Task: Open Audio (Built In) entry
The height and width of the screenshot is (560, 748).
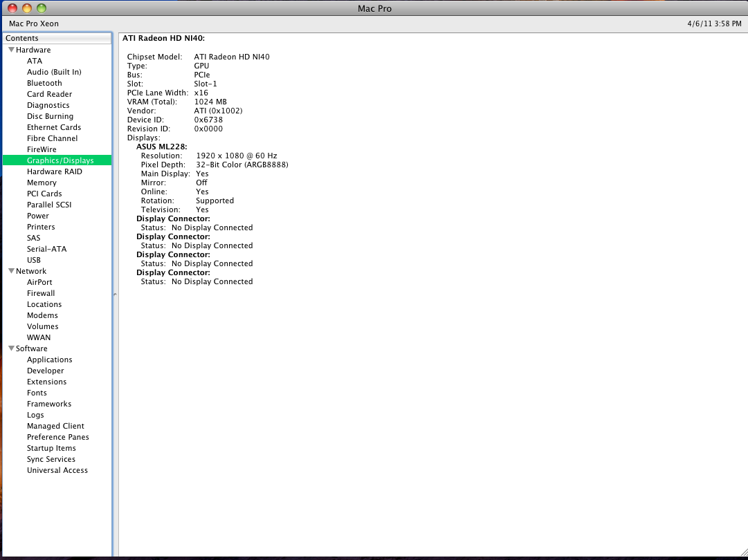Action: pos(54,72)
